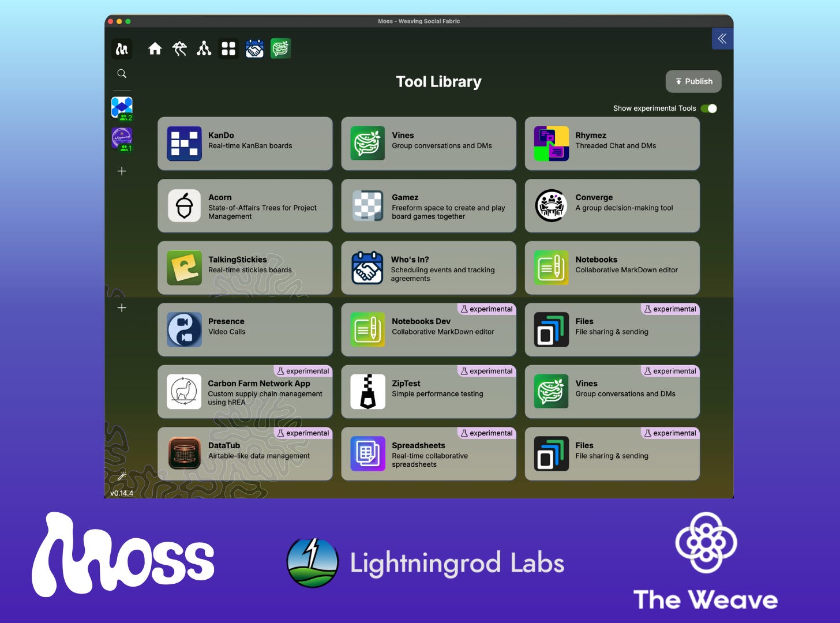Click "Simple performance testing" description
This screenshot has width=840, height=623.
437,394
